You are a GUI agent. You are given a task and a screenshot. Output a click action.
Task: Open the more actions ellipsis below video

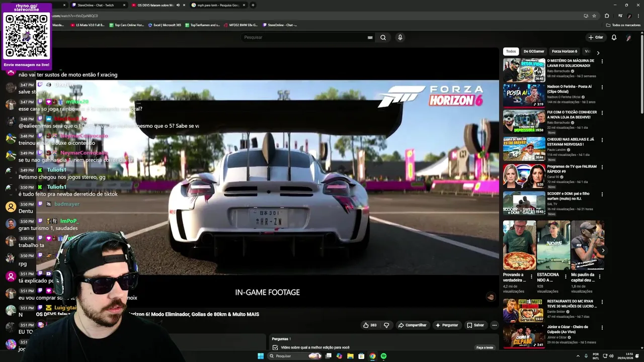pyautogui.click(x=494, y=325)
